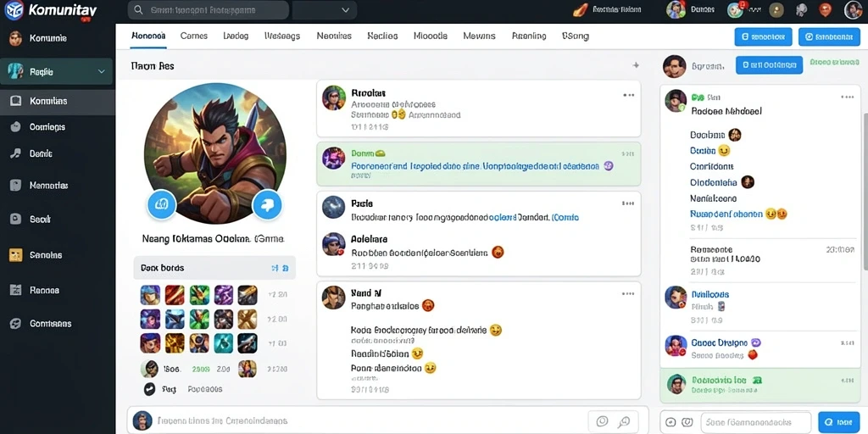Screen dimensions: 868x434
Task: Open the three-dot menu atop the right chat panel
Action: (848, 97)
